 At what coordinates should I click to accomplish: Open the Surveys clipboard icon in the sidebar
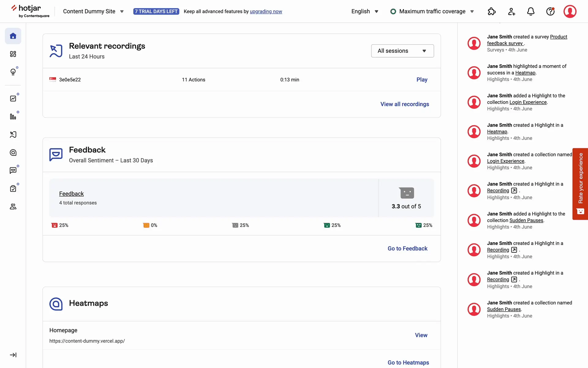click(13, 188)
